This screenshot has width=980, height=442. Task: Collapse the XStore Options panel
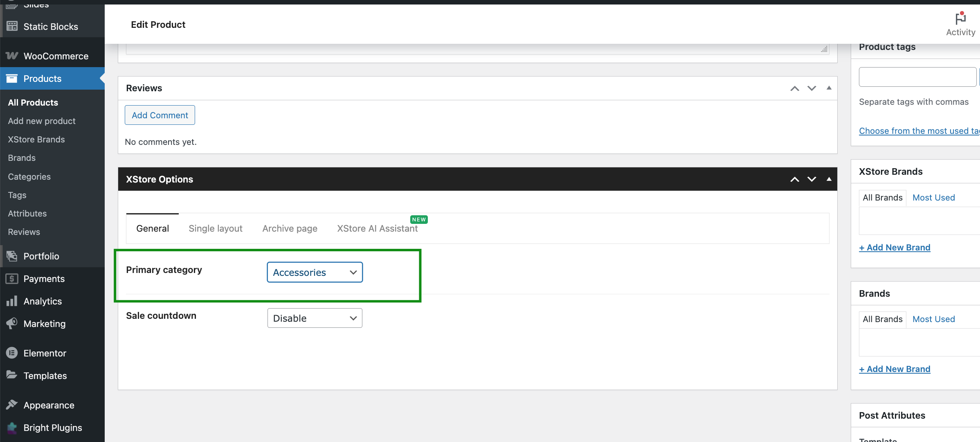(x=829, y=179)
